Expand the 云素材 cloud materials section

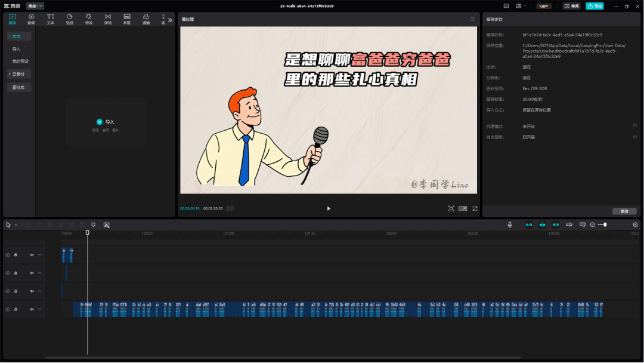(18, 74)
